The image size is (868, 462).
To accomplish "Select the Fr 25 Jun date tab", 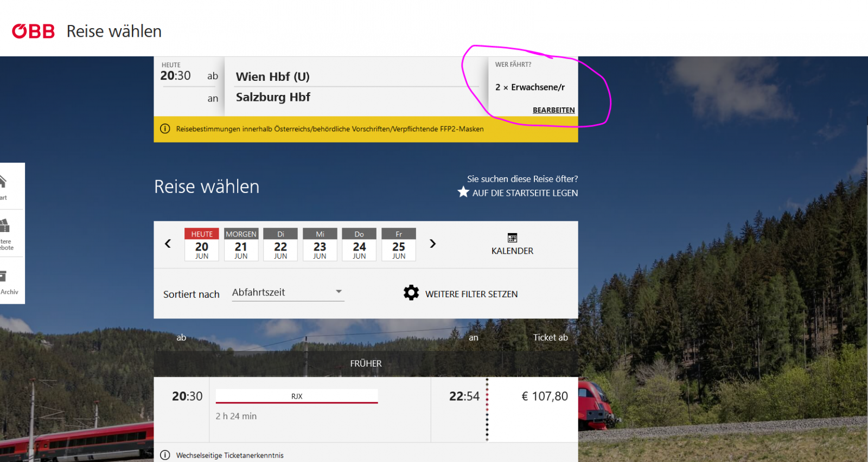I will (x=399, y=245).
